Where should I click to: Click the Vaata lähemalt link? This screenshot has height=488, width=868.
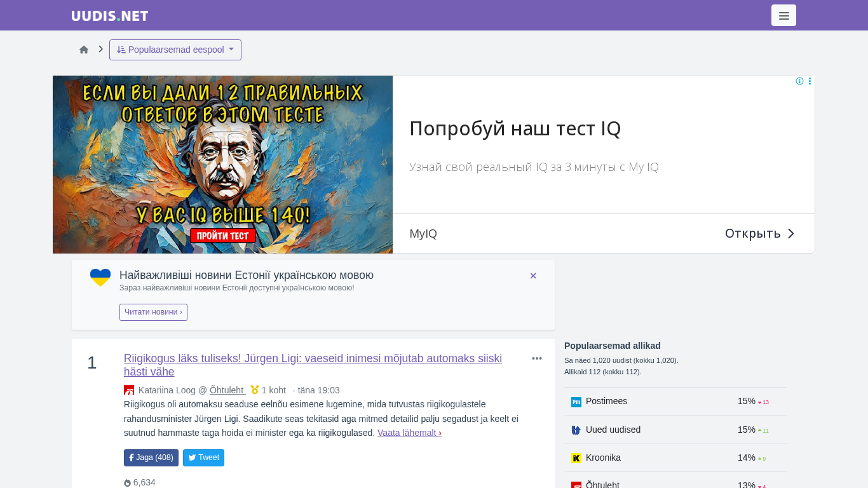[409, 433]
